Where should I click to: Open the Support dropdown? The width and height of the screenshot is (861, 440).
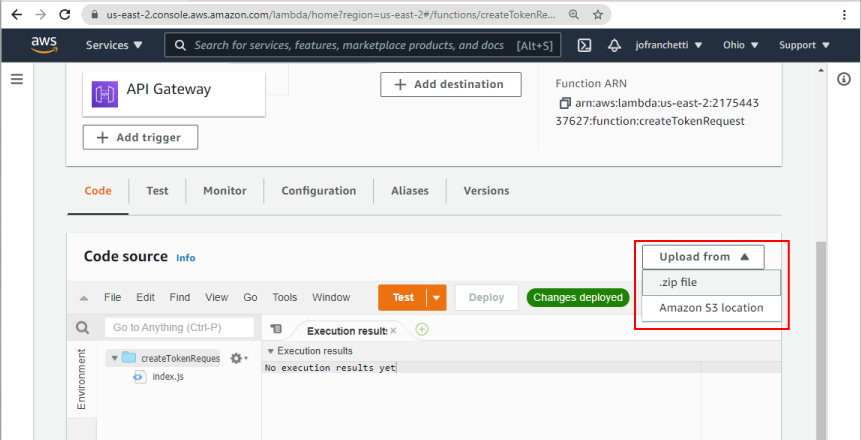804,45
